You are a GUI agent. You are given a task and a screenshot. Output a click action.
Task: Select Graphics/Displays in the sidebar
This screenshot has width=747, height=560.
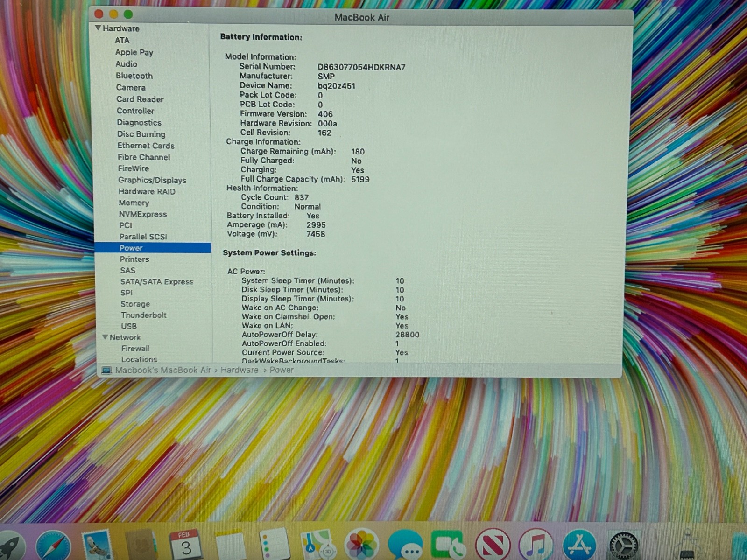pyautogui.click(x=152, y=180)
